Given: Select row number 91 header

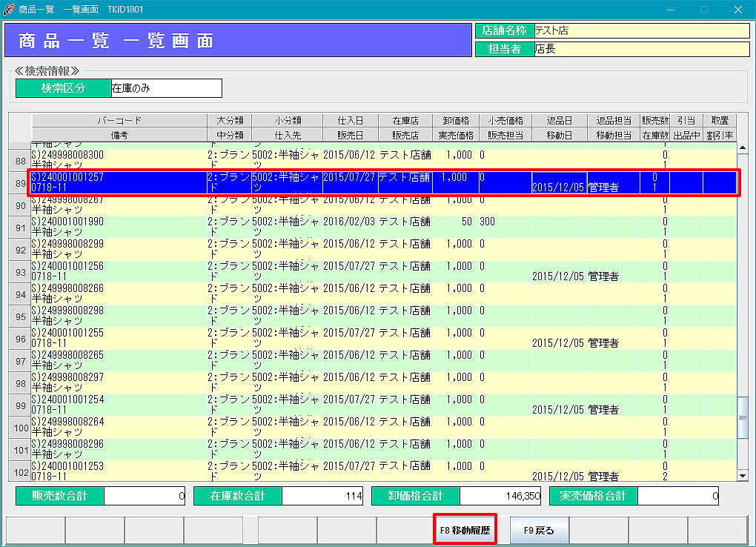Looking at the screenshot, I should coord(20,228).
